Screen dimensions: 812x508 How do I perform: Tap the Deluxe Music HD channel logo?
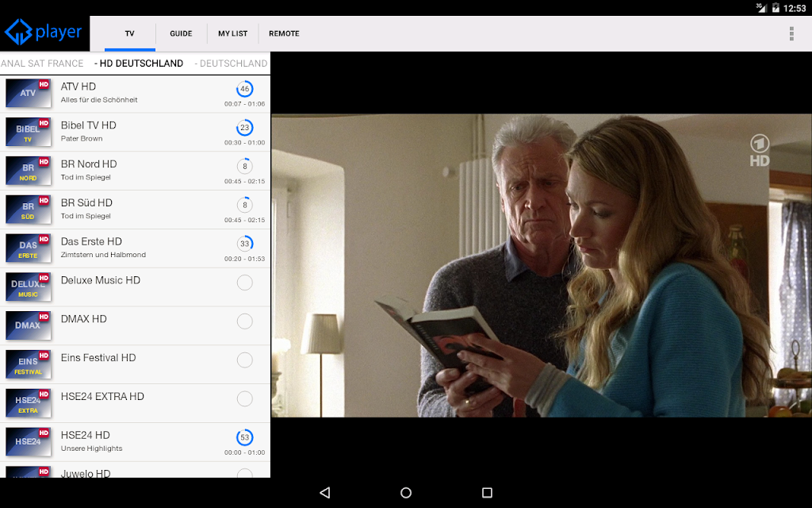[x=29, y=287]
